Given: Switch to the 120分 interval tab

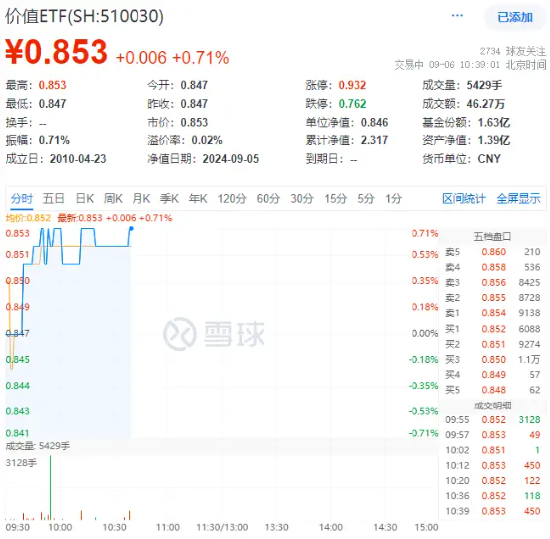Looking at the screenshot, I should 232,198.
